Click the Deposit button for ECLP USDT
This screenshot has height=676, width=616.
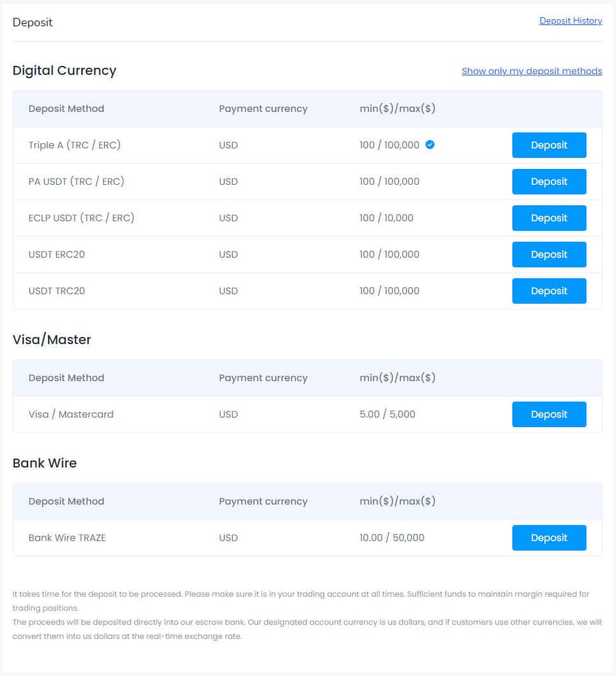[x=549, y=218]
